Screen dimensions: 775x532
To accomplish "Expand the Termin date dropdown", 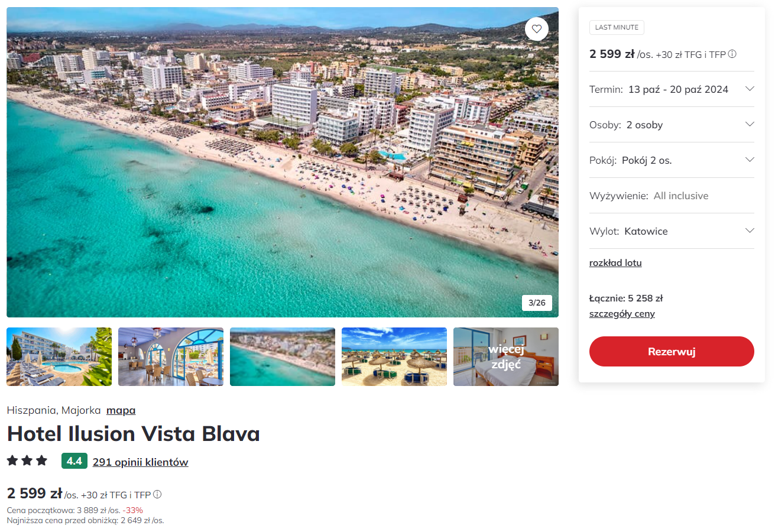I will click(672, 89).
